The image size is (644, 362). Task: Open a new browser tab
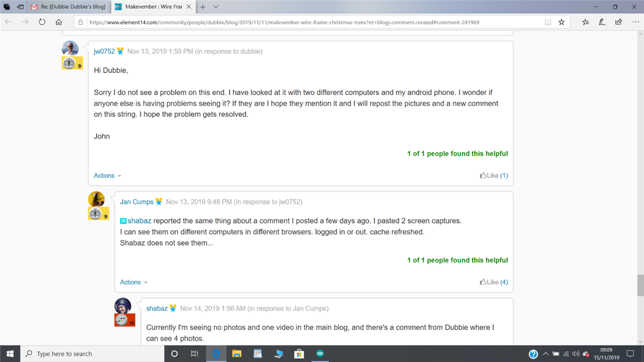tap(203, 7)
